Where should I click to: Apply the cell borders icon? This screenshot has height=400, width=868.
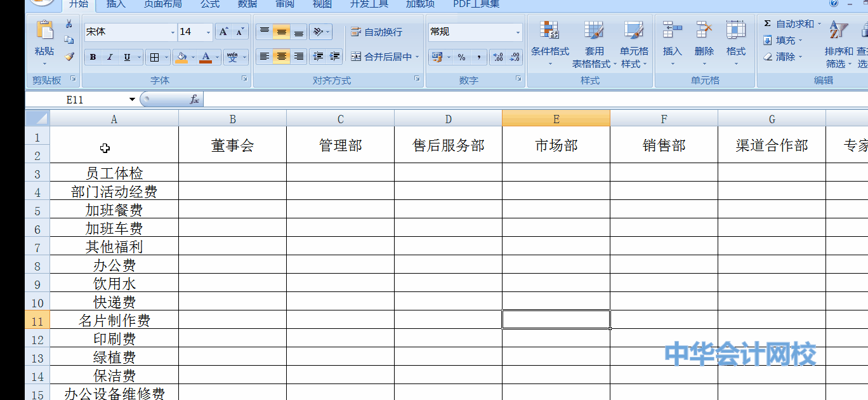pos(154,57)
